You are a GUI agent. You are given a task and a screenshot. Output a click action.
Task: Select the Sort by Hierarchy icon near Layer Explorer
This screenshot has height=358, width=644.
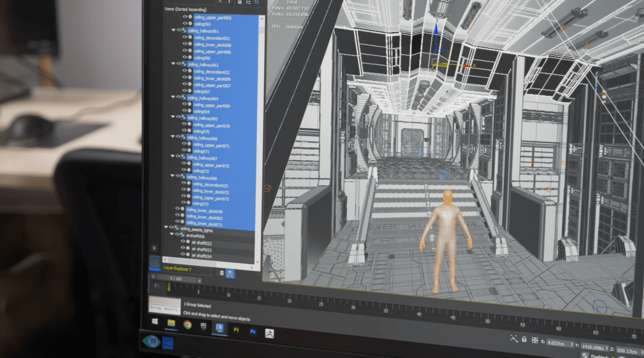click(230, 274)
